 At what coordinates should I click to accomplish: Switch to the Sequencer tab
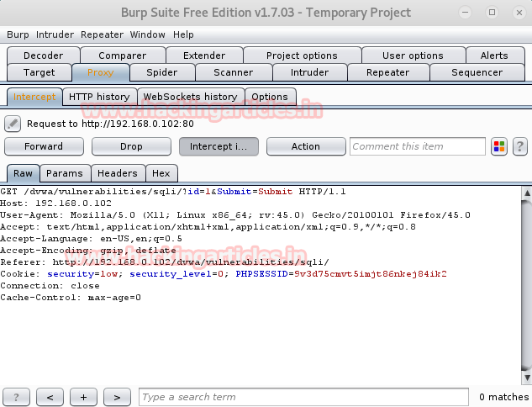pos(477,72)
